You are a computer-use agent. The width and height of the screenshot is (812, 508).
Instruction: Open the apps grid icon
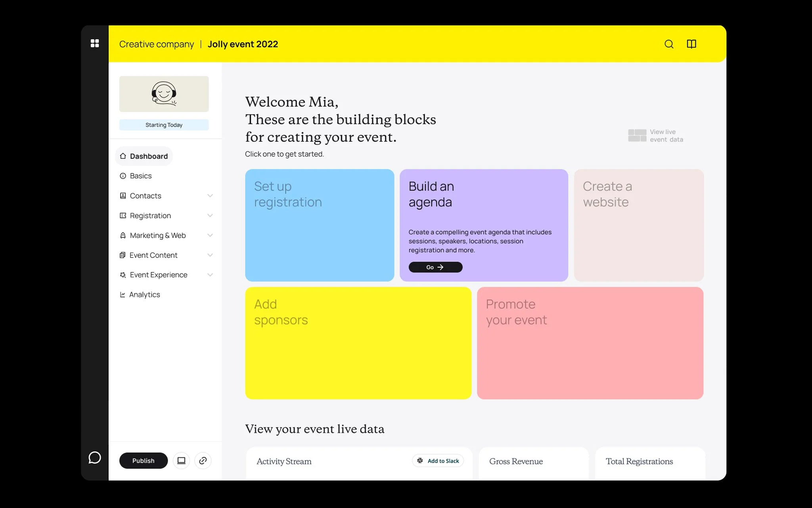(95, 43)
